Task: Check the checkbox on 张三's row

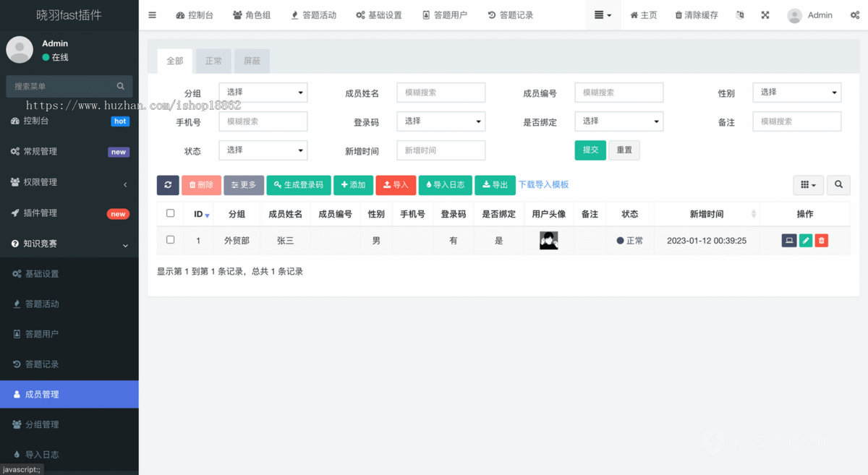Action: pyautogui.click(x=171, y=240)
